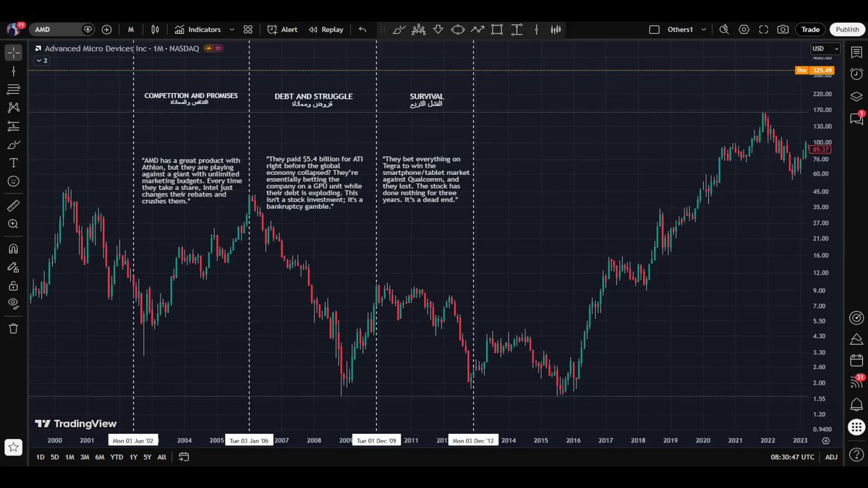Screen dimensions: 868x488
Task: Set time range to 5D
Action: coord(55,457)
